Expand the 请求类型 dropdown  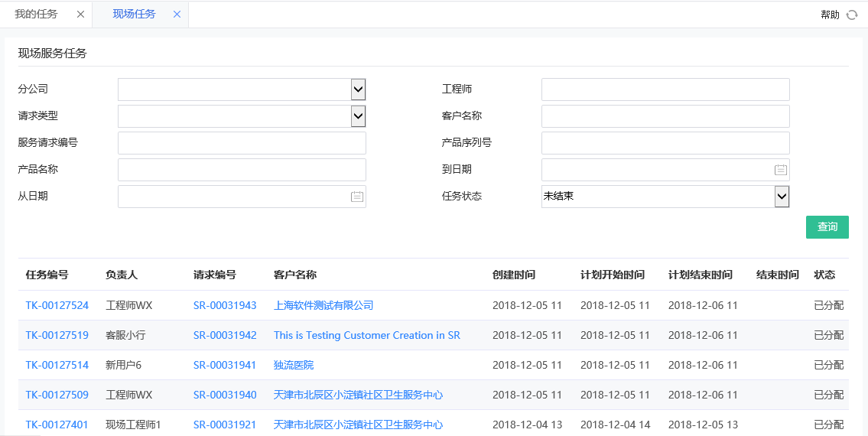click(358, 116)
